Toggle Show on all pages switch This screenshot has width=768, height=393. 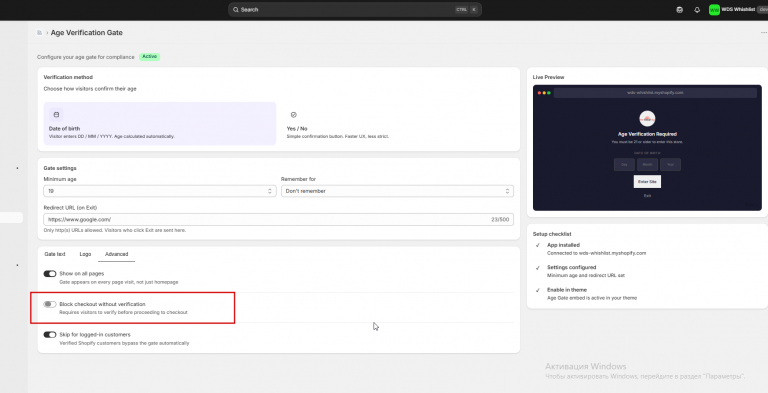point(50,274)
